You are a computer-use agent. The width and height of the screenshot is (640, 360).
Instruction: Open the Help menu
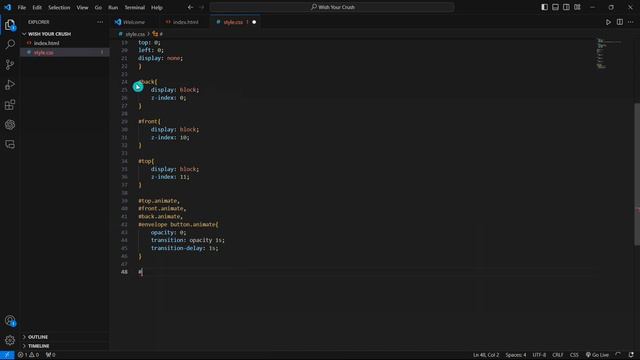[x=157, y=7]
